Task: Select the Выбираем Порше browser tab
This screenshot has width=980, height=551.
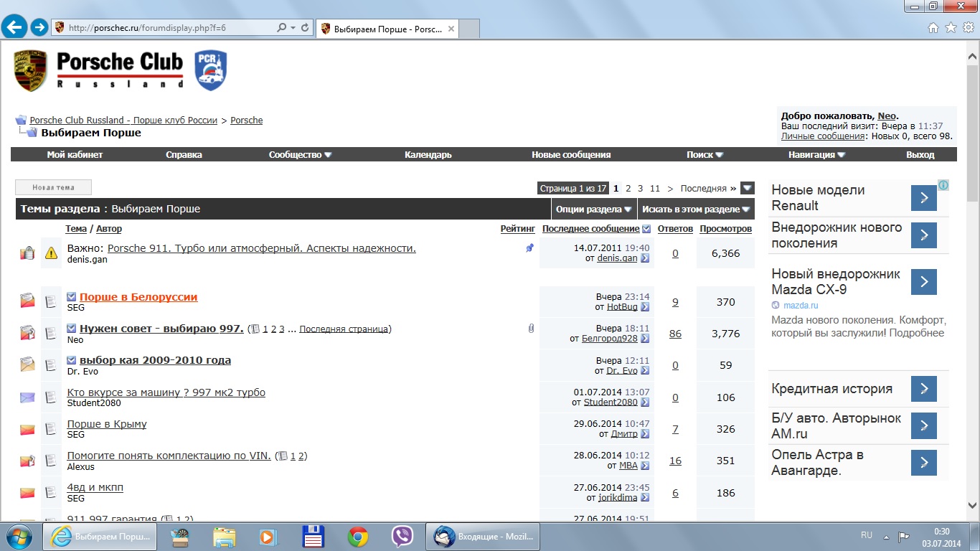Action: point(388,29)
